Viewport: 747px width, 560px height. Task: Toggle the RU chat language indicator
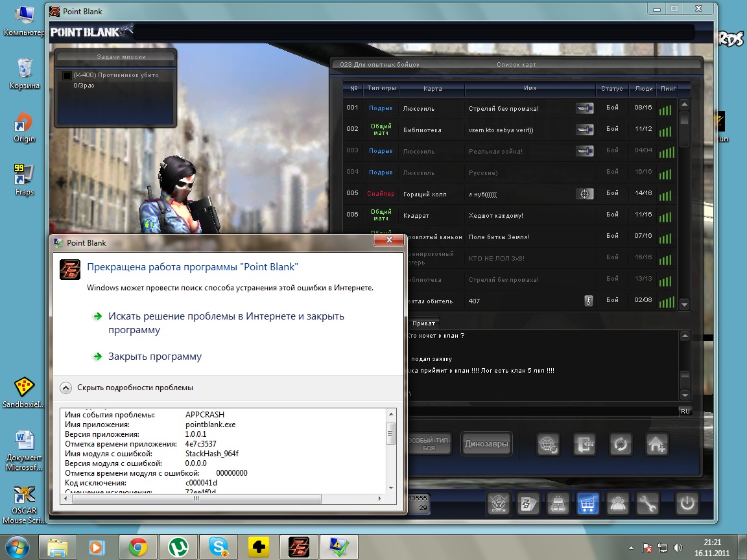click(x=685, y=411)
